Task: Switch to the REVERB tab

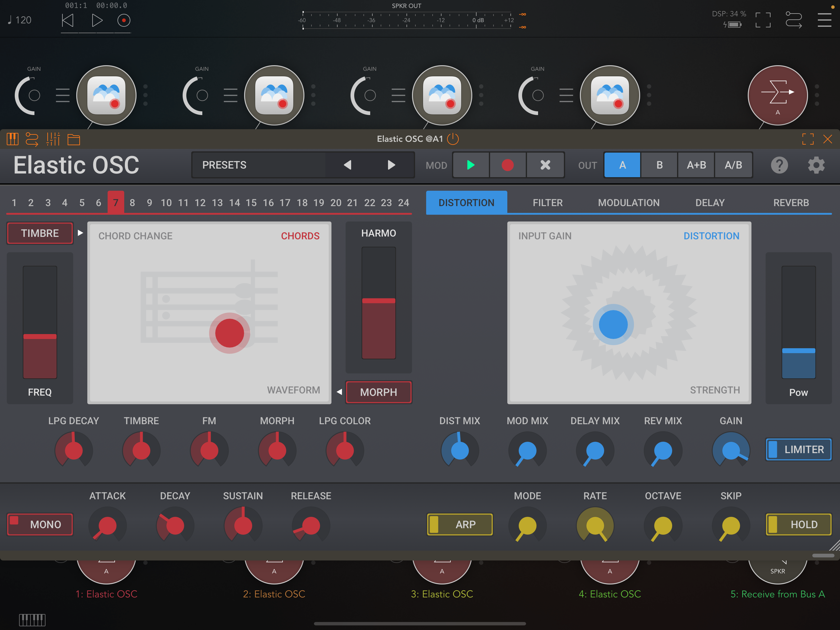Action: [x=791, y=203]
